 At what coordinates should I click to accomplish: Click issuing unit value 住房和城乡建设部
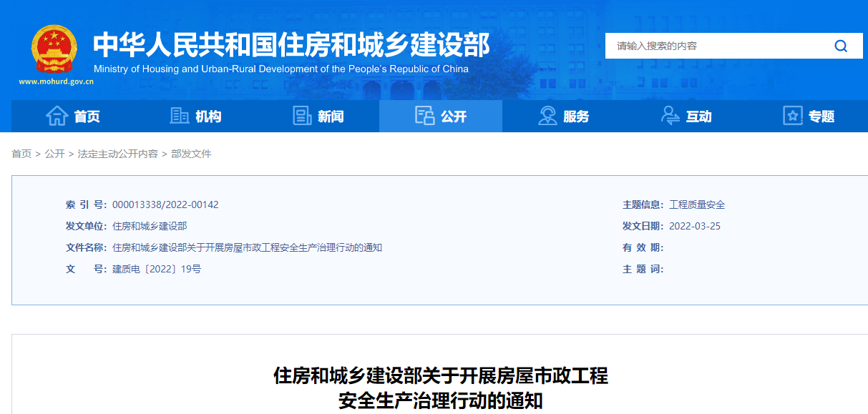(150, 226)
